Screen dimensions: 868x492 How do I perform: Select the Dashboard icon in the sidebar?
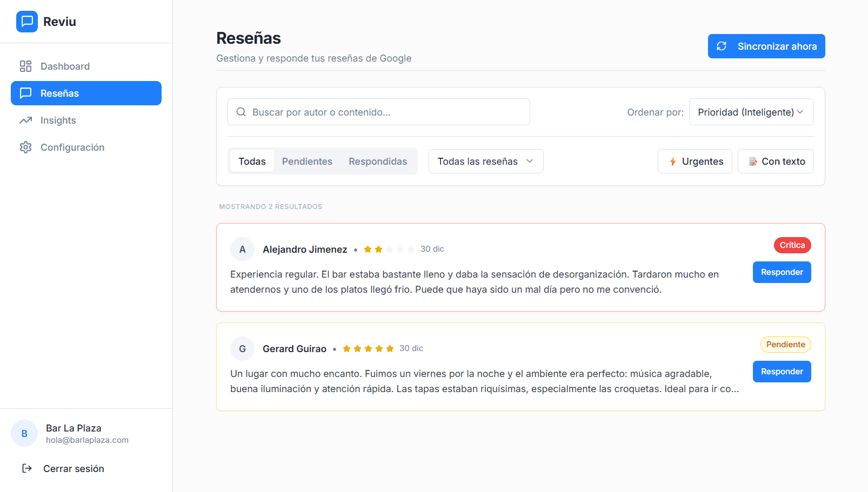25,66
